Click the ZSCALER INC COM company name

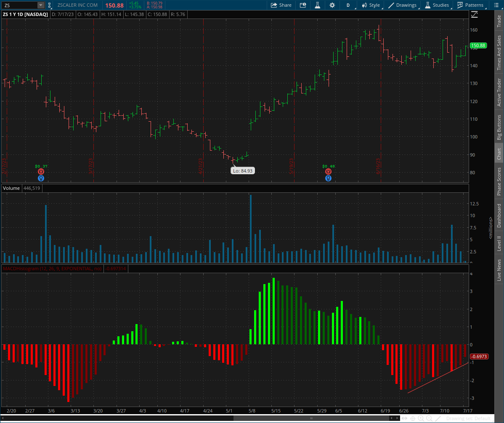pyautogui.click(x=77, y=5)
